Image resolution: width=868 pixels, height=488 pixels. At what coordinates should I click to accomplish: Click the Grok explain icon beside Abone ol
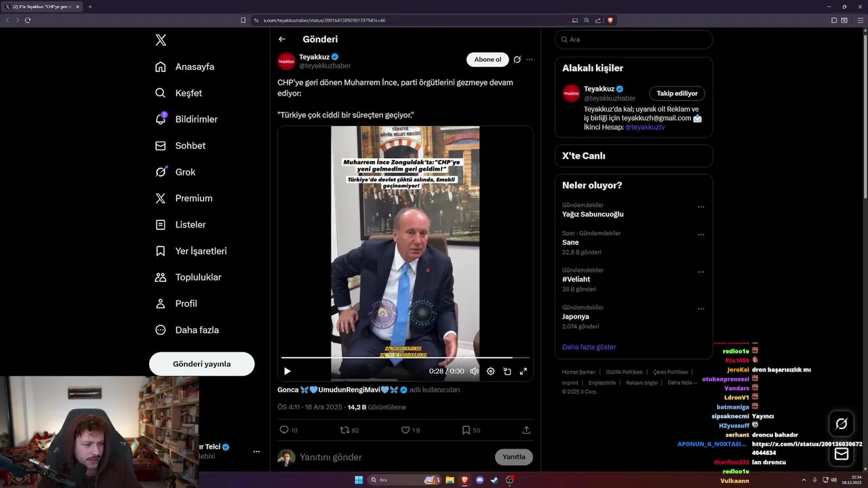click(x=517, y=60)
